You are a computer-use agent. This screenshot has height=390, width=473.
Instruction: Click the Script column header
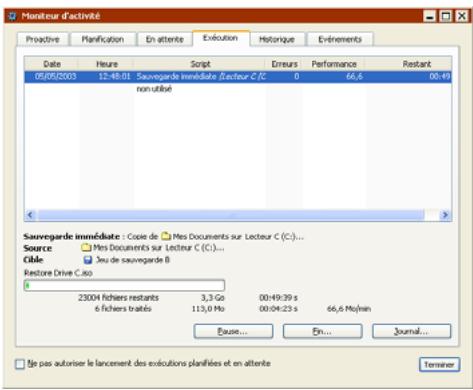pyautogui.click(x=200, y=64)
